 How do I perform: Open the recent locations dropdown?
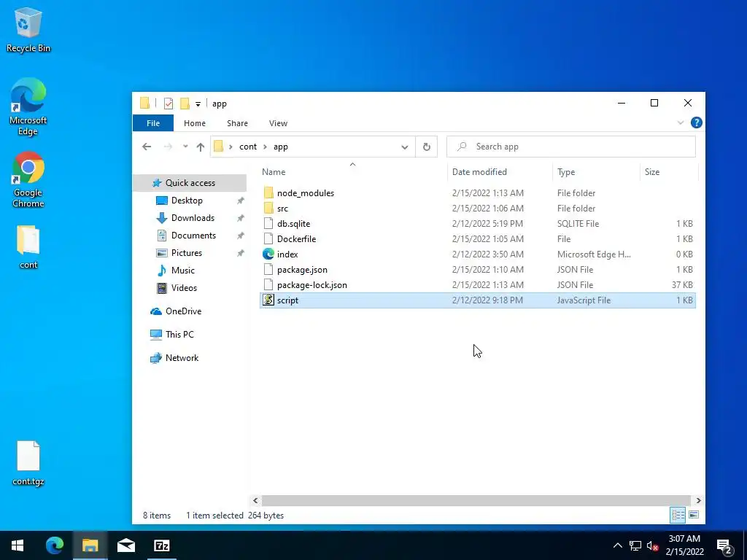tap(185, 147)
